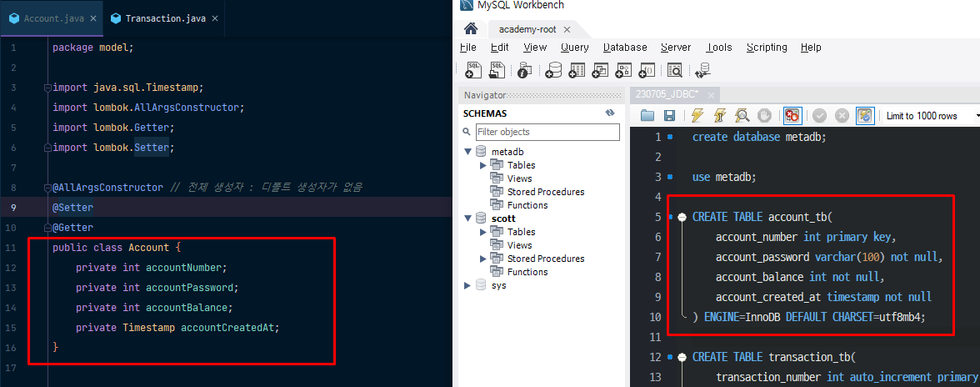Screen dimensions: 980x387
Task: Open the object inspector icon in Workbench toolbar
Action: [x=524, y=70]
